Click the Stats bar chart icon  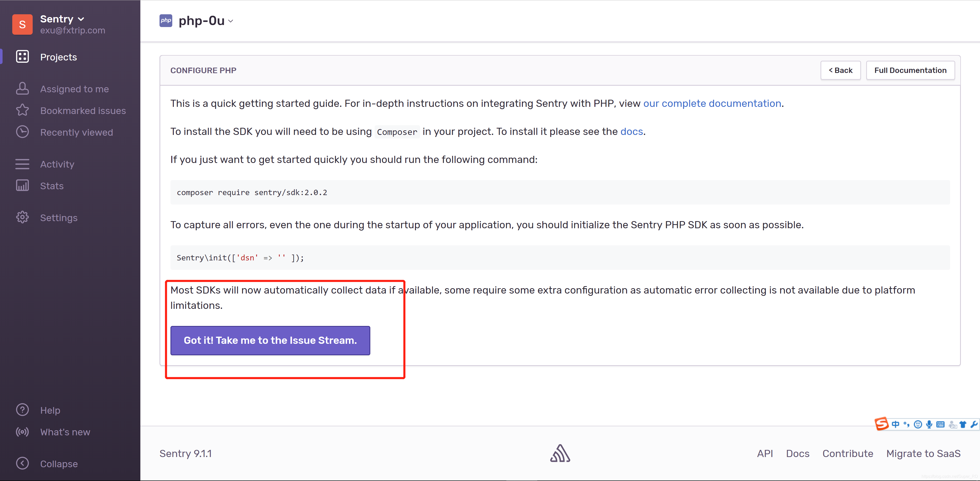click(22, 185)
